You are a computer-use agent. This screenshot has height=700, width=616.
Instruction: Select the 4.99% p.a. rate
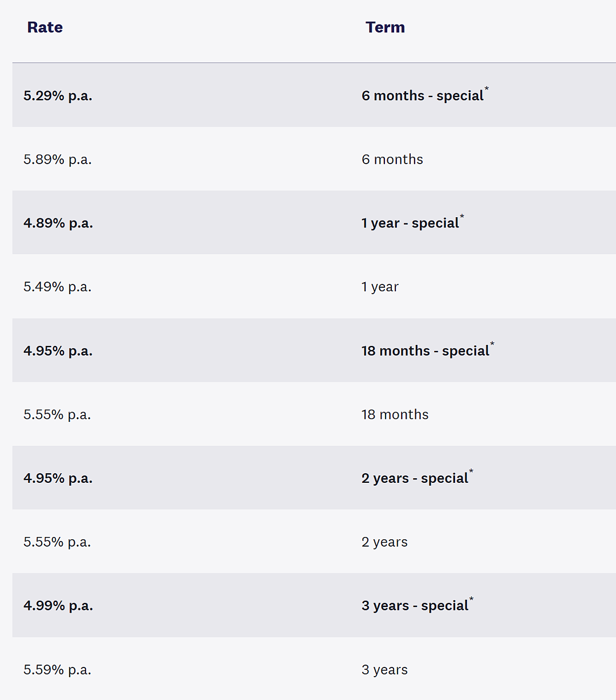click(x=58, y=606)
